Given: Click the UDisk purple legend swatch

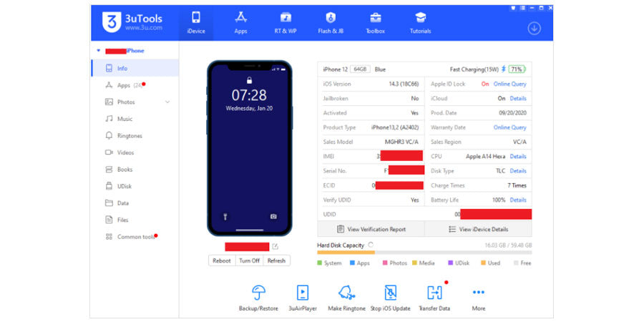Looking at the screenshot, I should tap(451, 263).
